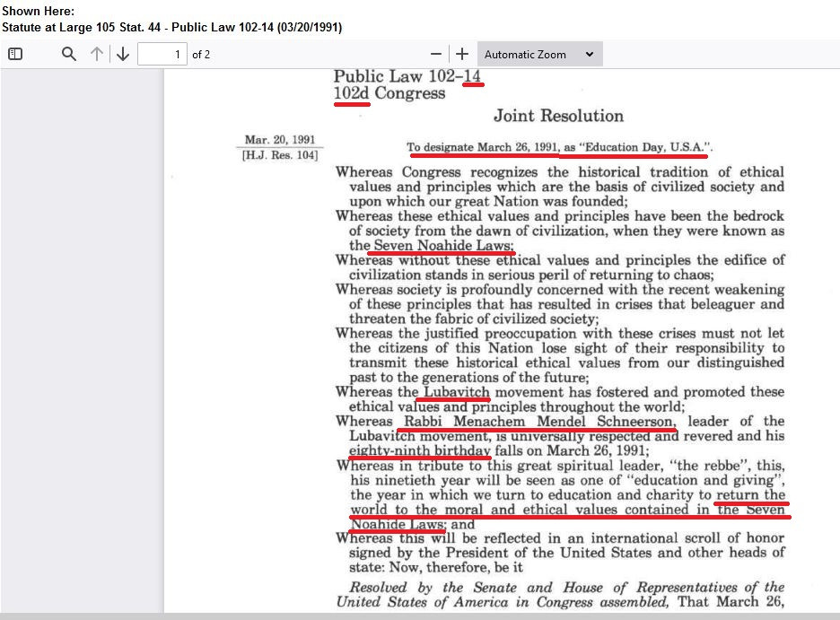Click the '102d Congress' text
Image resolution: width=840 pixels, height=620 pixels.
(389, 93)
